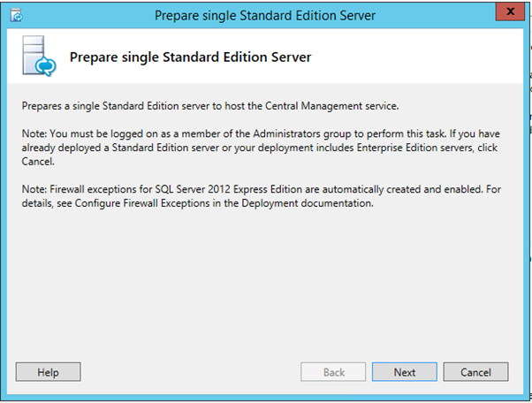The width and height of the screenshot is (532, 403).
Task: Cancel the server preparation wizard
Action: click(475, 372)
